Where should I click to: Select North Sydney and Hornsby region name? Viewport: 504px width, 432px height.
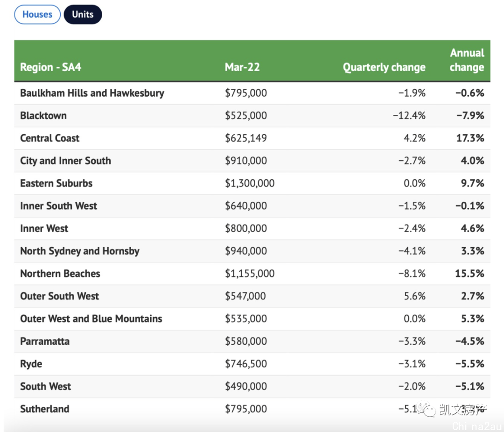point(80,251)
